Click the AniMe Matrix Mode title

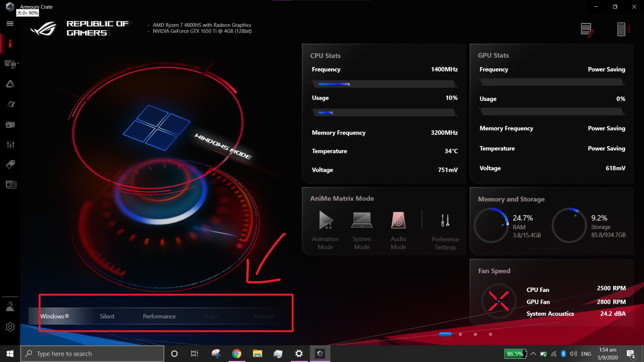tap(342, 199)
